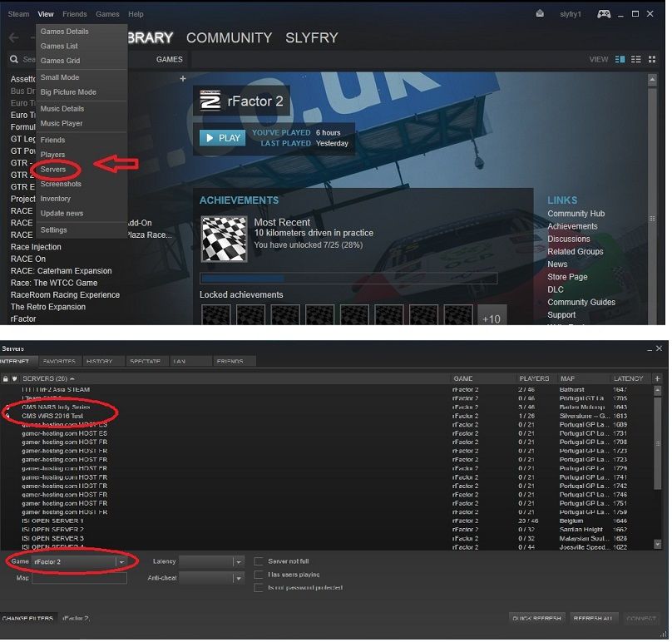Click the Map filter input field
Viewport: 672px width, 642px height.
[x=79, y=578]
